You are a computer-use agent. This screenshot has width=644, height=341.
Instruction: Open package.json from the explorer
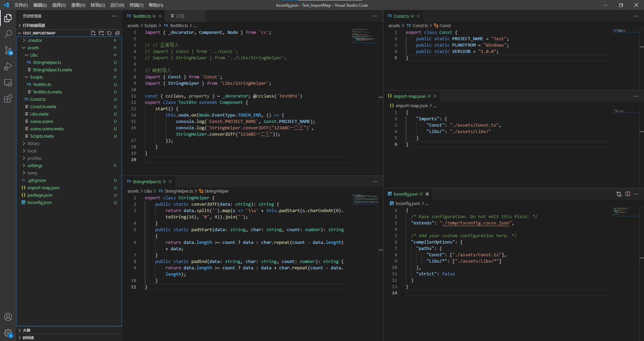40,195
